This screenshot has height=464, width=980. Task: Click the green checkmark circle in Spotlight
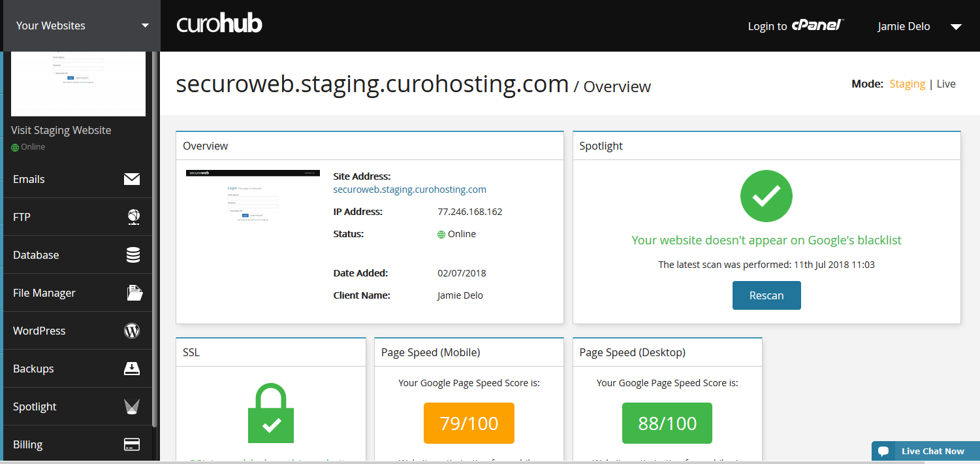click(x=767, y=195)
